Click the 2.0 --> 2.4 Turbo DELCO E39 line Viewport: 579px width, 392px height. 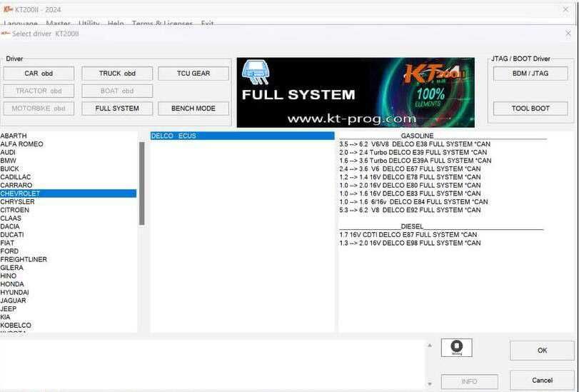(x=413, y=152)
